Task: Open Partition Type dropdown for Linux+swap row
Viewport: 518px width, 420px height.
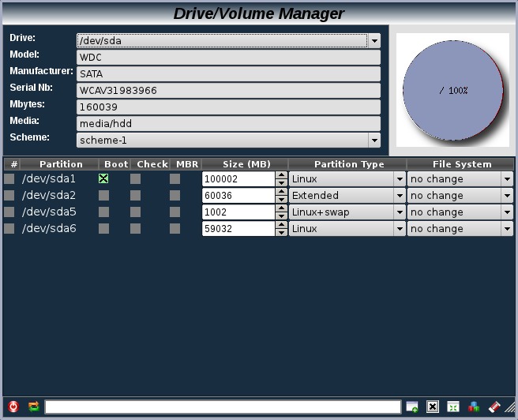Action: click(400, 212)
